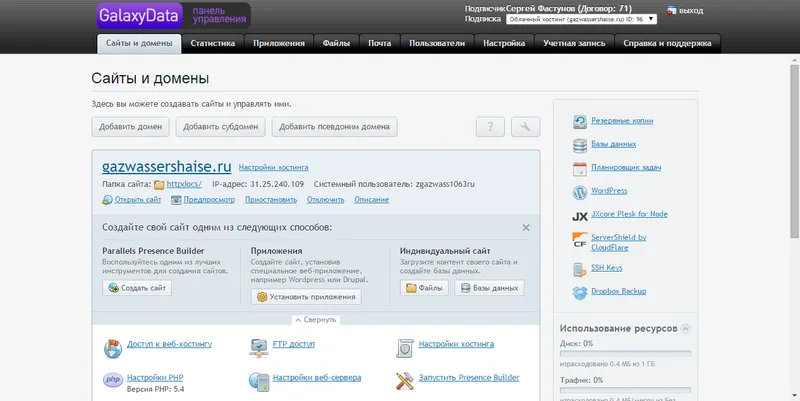The width and height of the screenshot is (800, 401).
Task: Click the Dropbox Backup icon
Action: point(580,293)
